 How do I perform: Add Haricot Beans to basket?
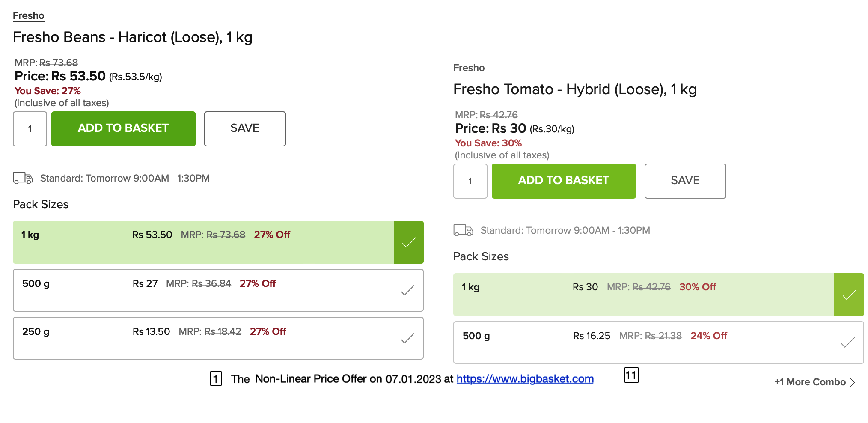[123, 128]
